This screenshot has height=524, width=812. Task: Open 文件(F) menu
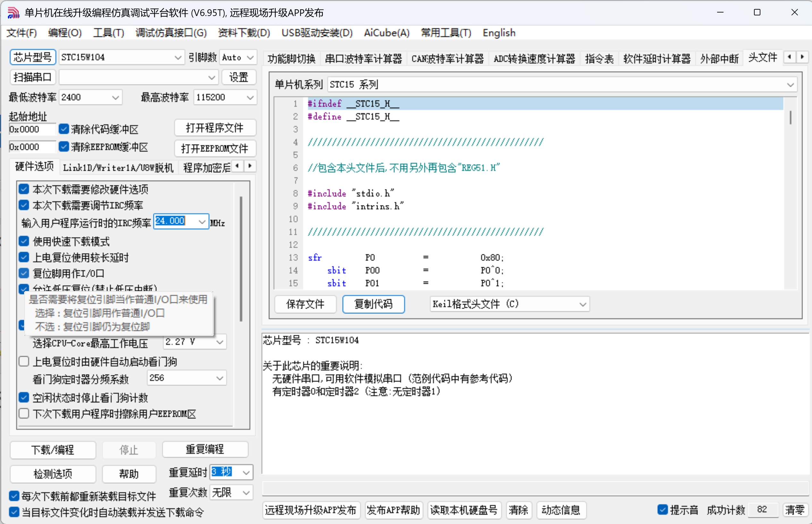(22, 33)
